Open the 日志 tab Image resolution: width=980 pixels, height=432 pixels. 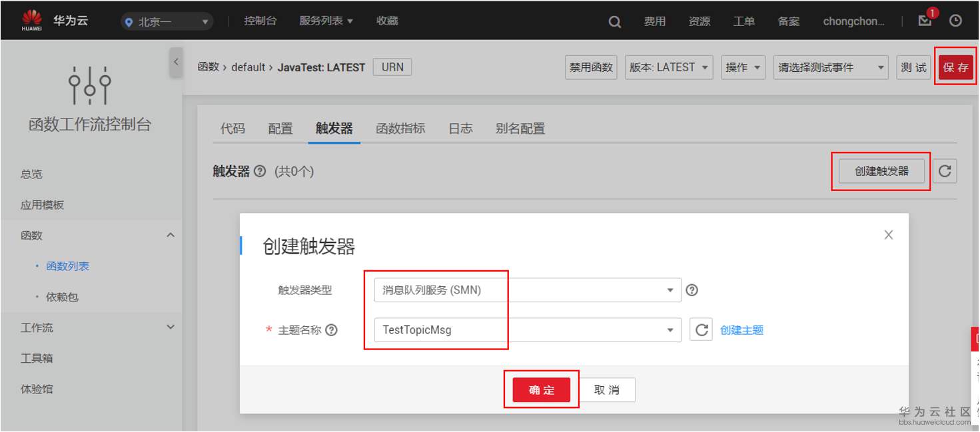[460, 128]
